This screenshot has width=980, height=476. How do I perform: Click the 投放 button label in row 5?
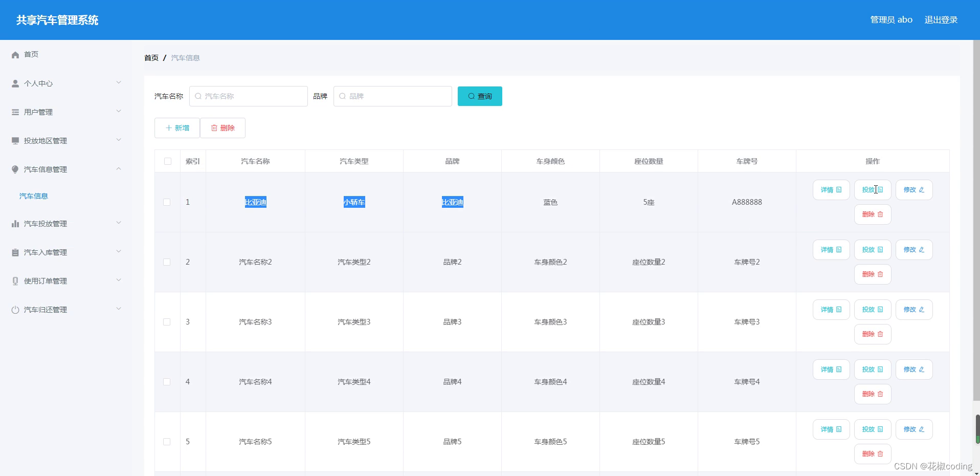868,429
